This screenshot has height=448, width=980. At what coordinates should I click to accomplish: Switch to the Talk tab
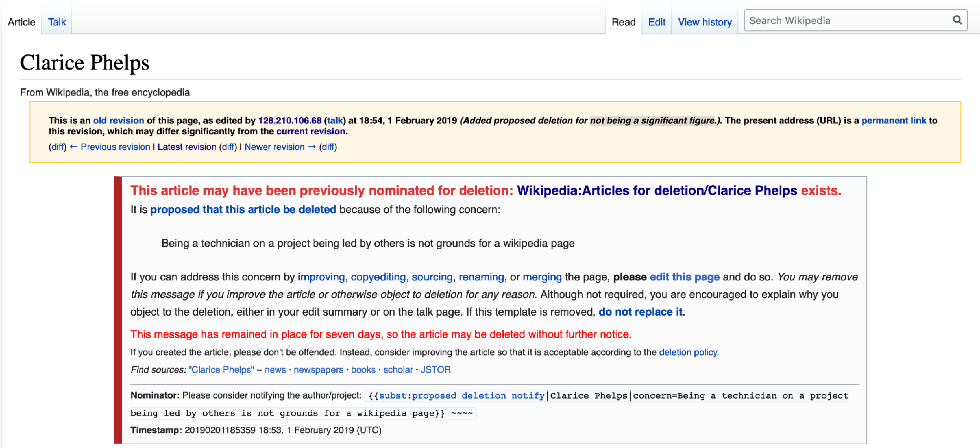click(x=57, y=22)
